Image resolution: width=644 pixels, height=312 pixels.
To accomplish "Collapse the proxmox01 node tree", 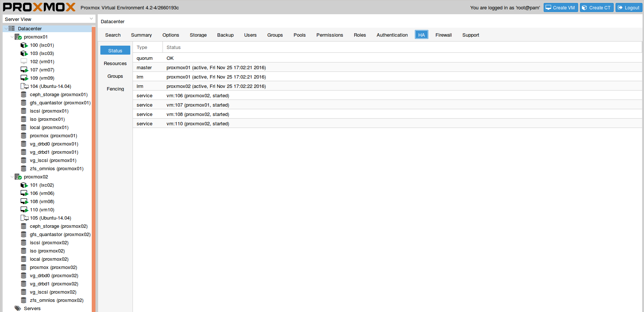I will tap(12, 37).
